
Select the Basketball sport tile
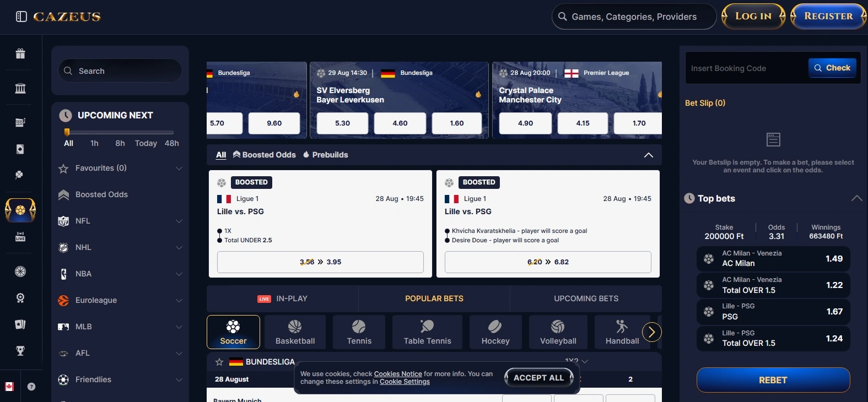[295, 332]
